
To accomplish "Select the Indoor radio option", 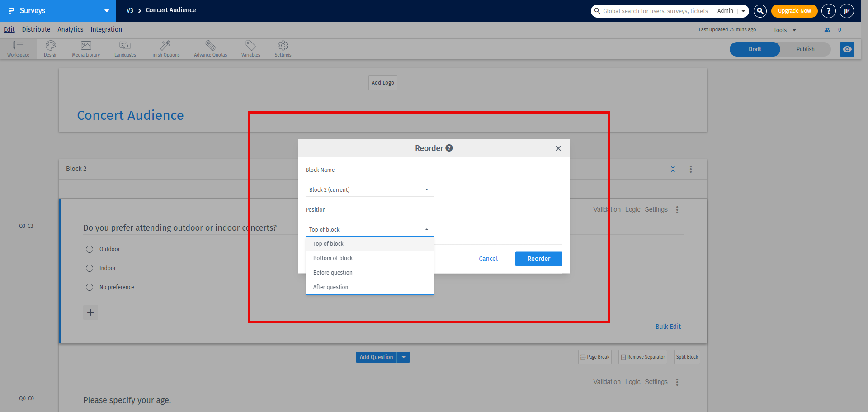I will [x=89, y=268].
